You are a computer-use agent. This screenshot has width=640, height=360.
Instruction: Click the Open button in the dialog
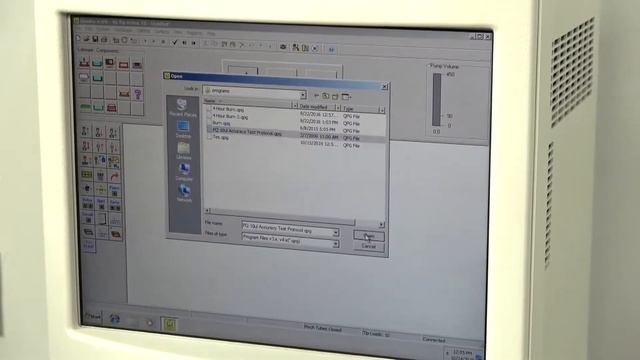tap(369, 236)
